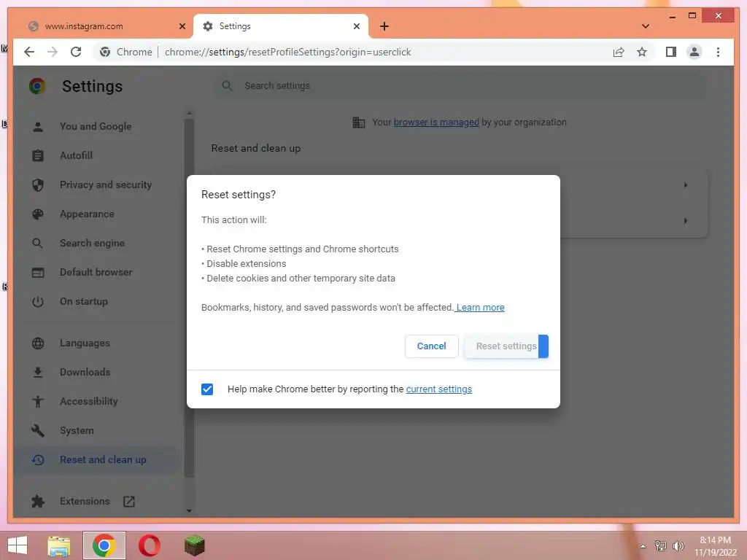The image size is (747, 560).
Task: Cancel the reset settings dialog
Action: (431, 346)
